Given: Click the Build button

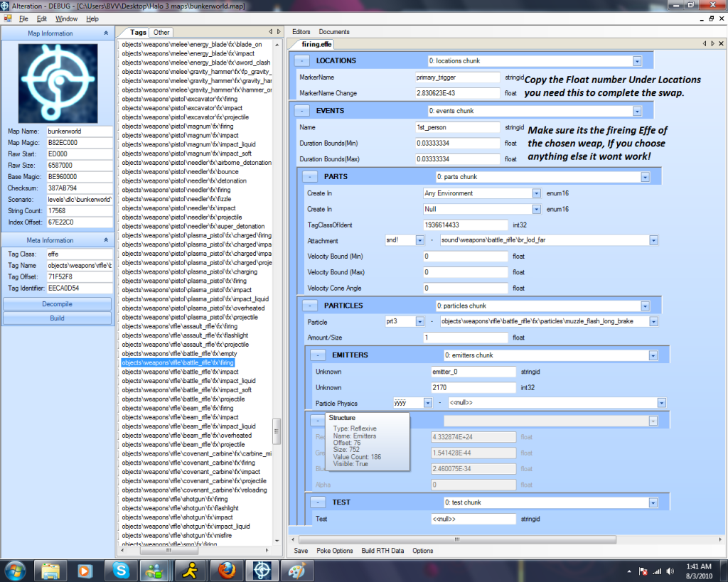Looking at the screenshot, I should [x=57, y=318].
